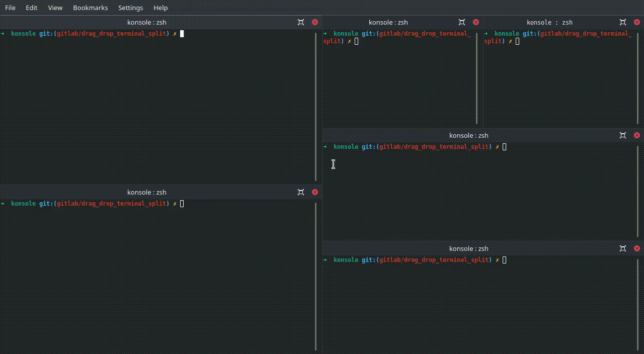Click the middle-right pane's scrollbar
The width and height of the screenshot is (644, 354).
coord(638,192)
